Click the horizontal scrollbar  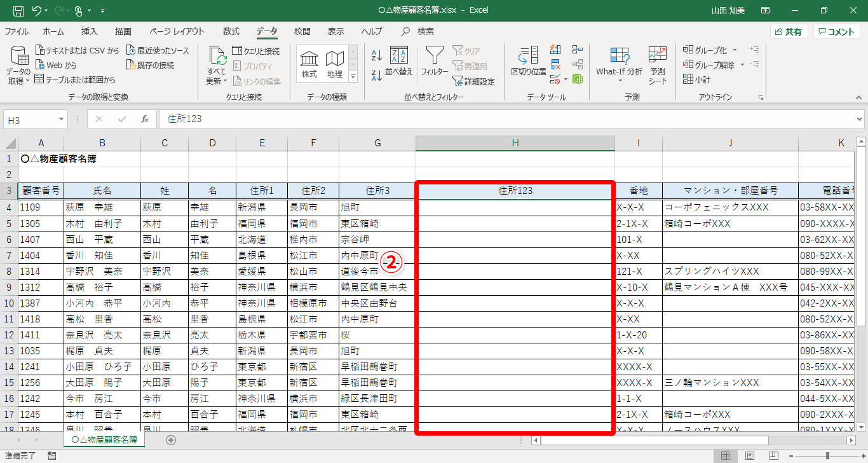pos(654,440)
